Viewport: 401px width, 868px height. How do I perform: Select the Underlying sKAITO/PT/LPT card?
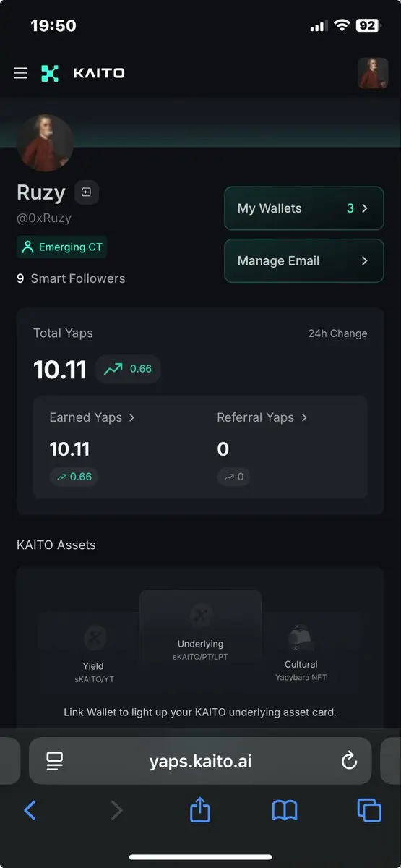click(200, 629)
